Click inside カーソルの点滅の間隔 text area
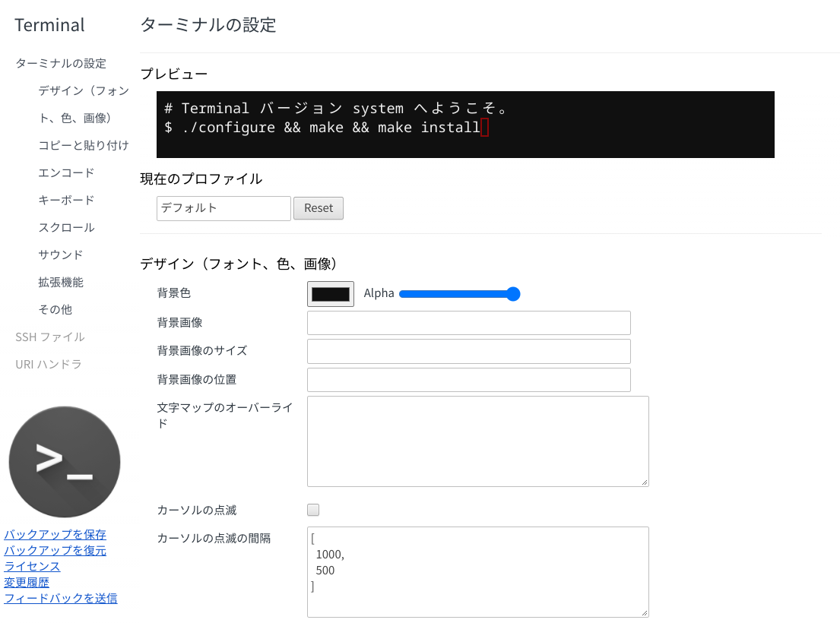840x623 pixels. click(x=478, y=571)
